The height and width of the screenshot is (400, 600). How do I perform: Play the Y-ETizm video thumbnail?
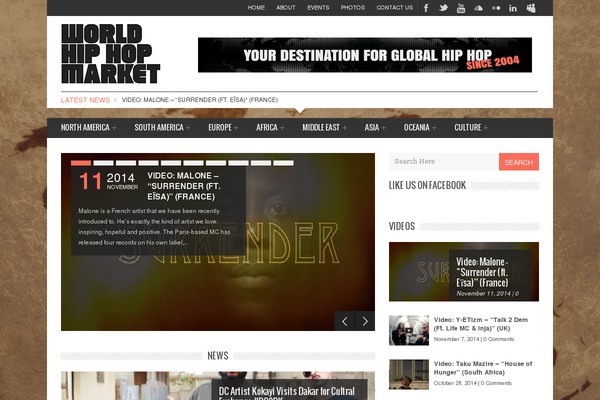tap(409, 330)
